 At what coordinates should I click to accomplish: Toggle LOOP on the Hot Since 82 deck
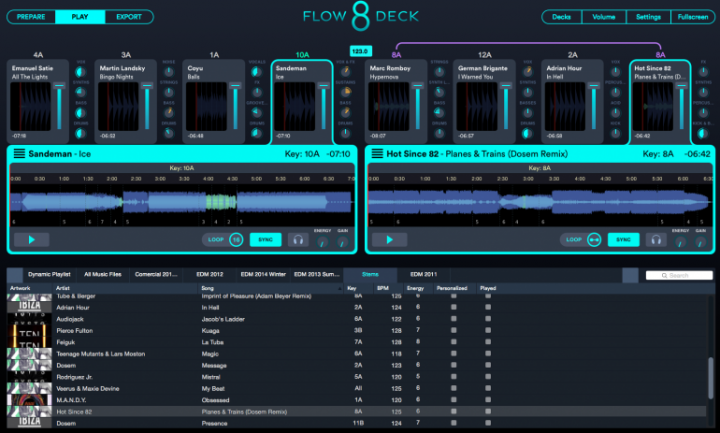pyautogui.click(x=574, y=240)
